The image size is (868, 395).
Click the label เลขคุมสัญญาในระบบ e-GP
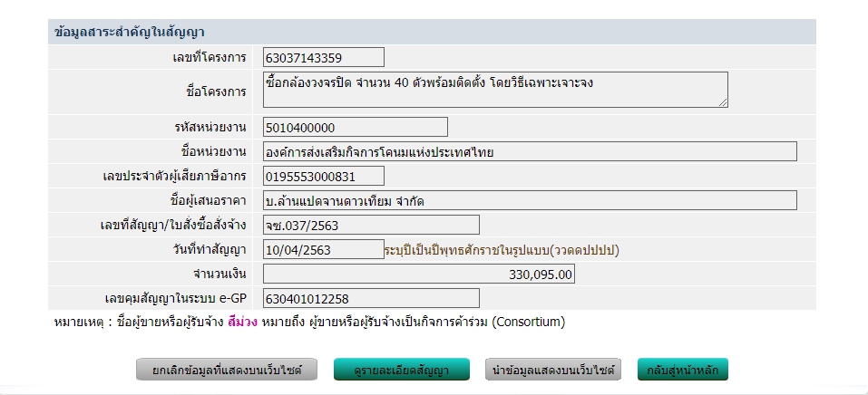pyautogui.click(x=175, y=299)
